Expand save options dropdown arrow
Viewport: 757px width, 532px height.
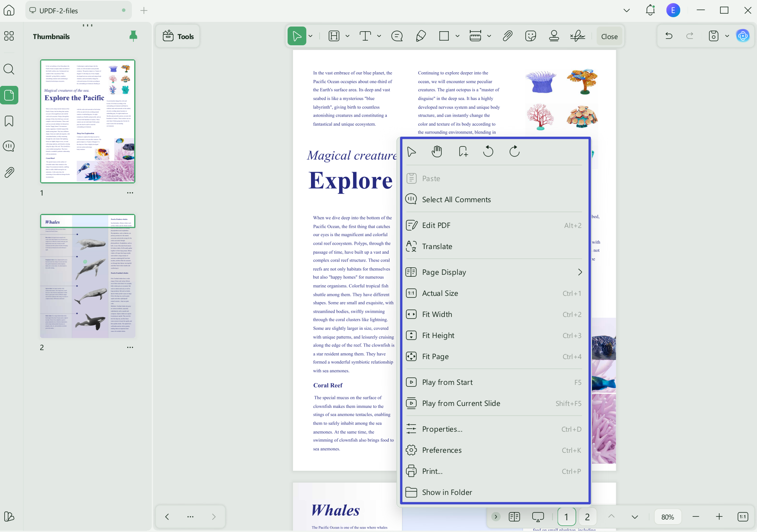pos(727,36)
